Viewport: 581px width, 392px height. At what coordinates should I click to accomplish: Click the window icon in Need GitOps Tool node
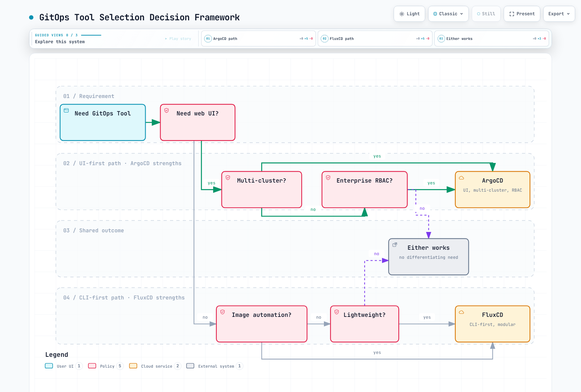66,110
